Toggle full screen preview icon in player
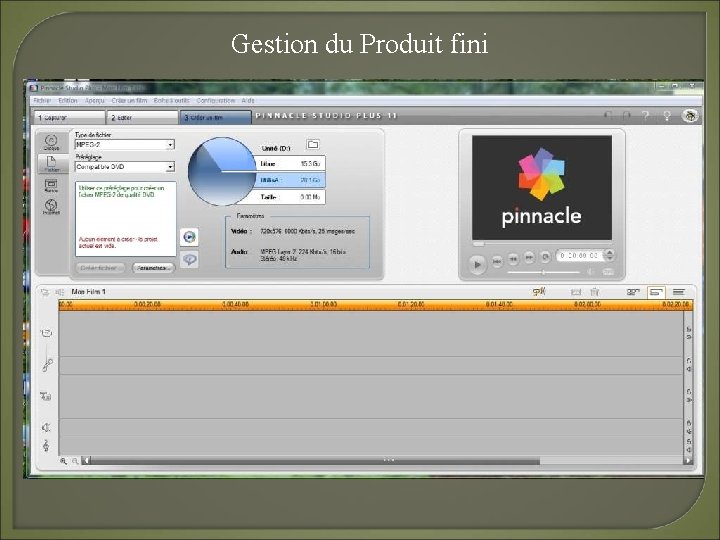 pyautogui.click(x=608, y=272)
